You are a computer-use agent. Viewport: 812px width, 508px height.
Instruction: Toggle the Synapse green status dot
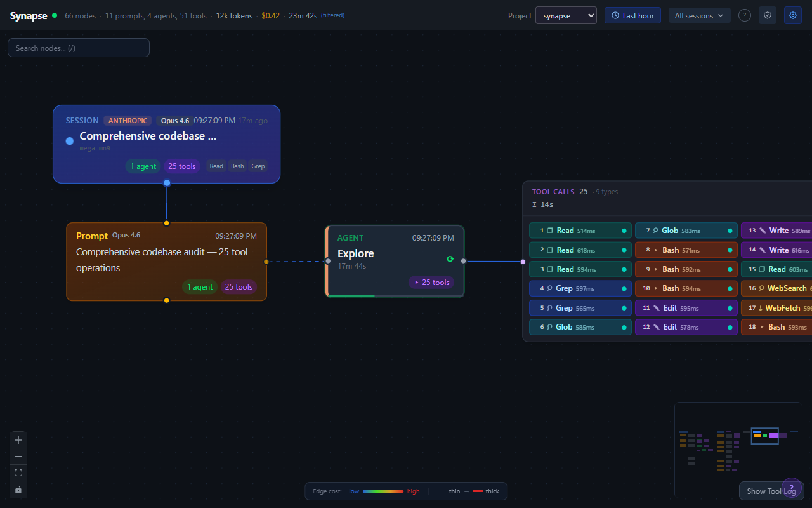click(56, 15)
